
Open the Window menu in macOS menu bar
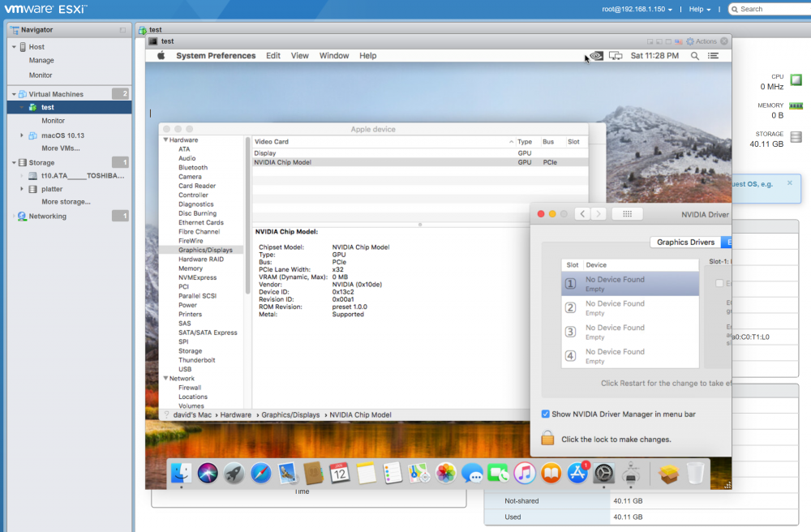[333, 55]
